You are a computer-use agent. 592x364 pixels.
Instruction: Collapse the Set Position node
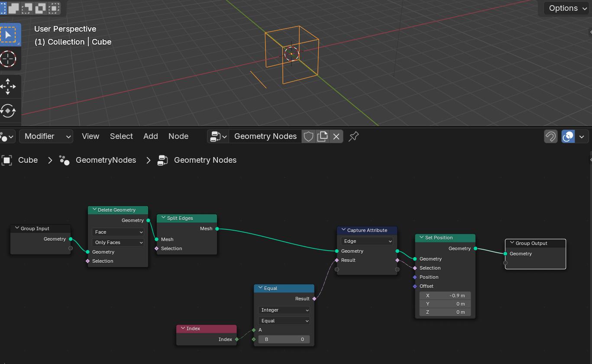(421, 238)
